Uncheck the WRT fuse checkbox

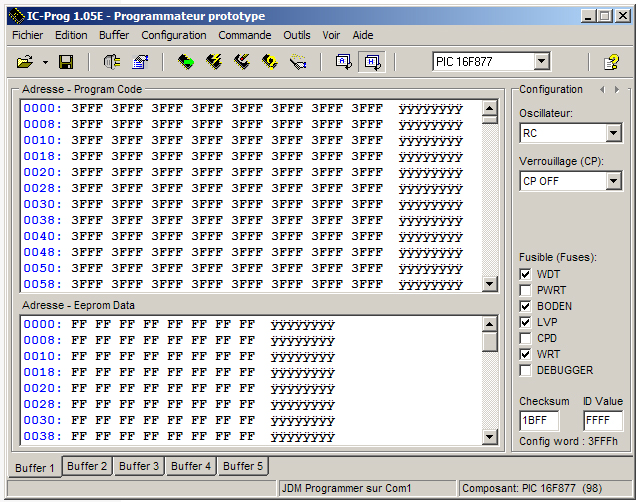point(525,354)
